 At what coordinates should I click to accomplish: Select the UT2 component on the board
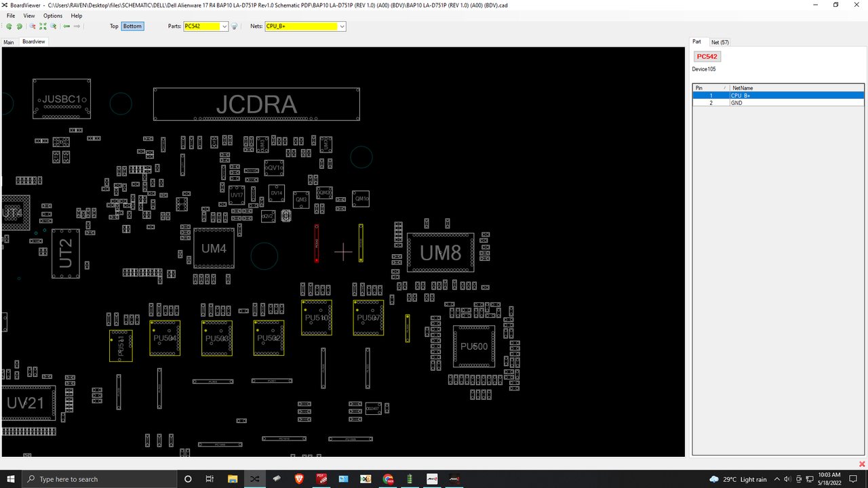click(66, 253)
